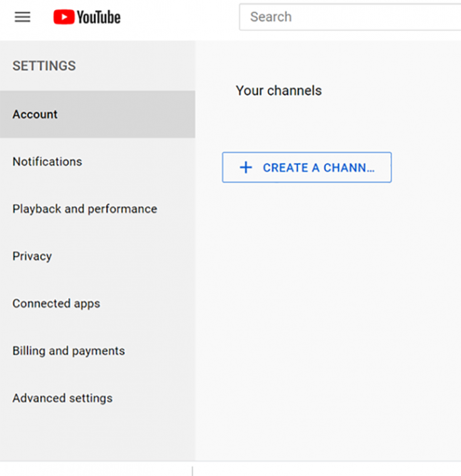
Task: Click blank content area below Create a channel
Action: (x=328, y=304)
